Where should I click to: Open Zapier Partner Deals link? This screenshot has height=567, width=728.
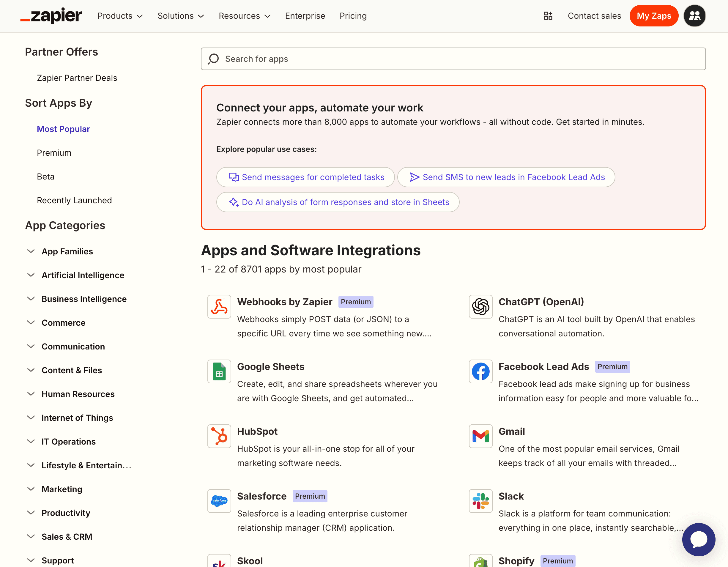point(77,78)
